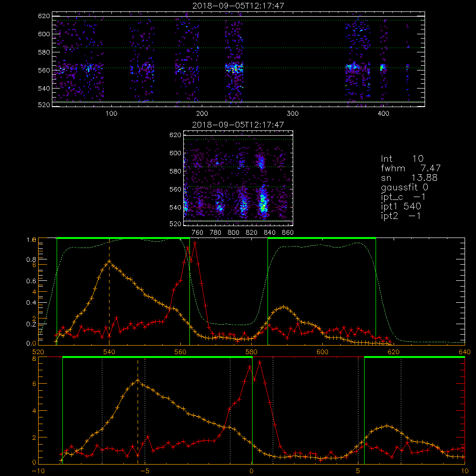Click the 'gaussfit 0' parameter
This screenshot has width=476, height=476.
[405, 188]
